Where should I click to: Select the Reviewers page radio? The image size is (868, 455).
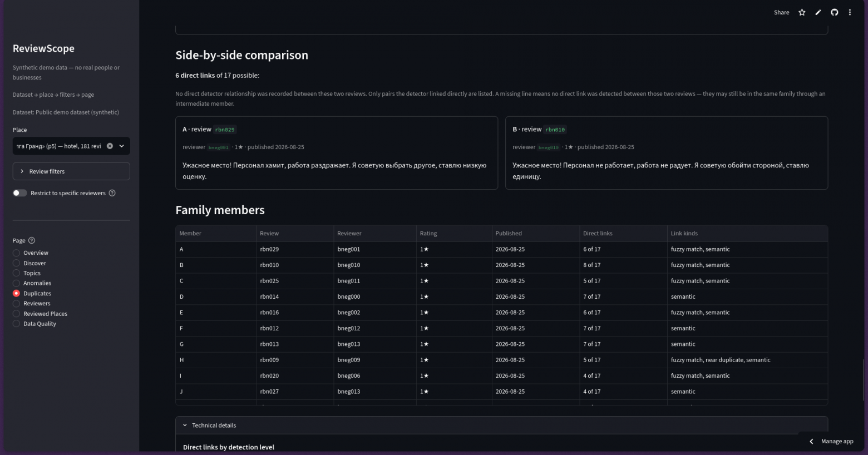point(16,304)
